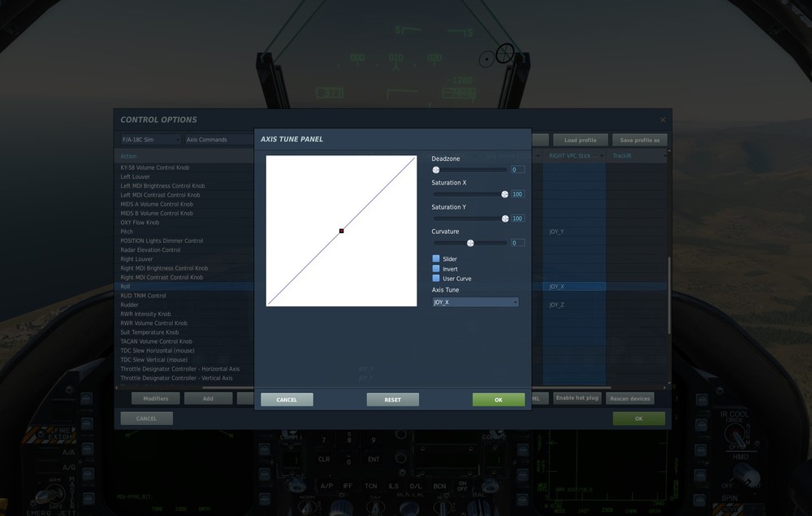Select KY-58 Volume Control Knob row
The height and width of the screenshot is (516, 812).
coord(184,167)
